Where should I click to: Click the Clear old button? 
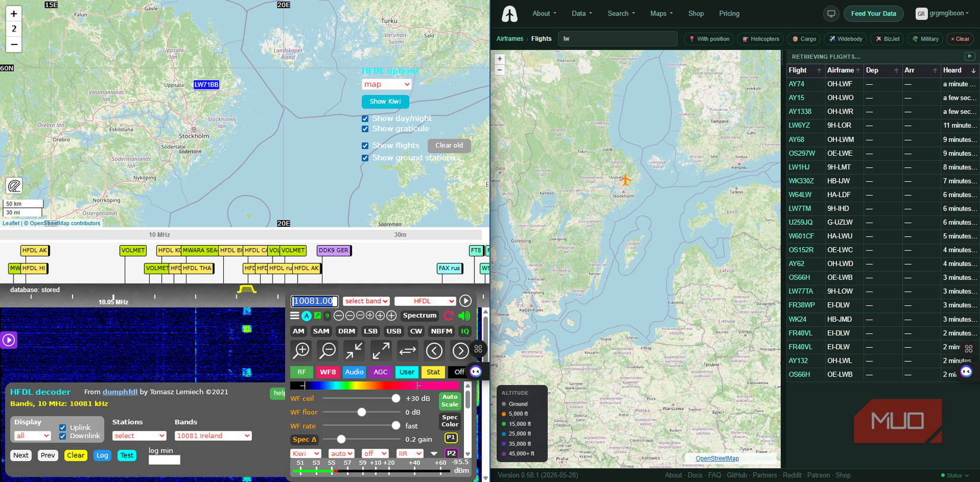click(x=449, y=145)
